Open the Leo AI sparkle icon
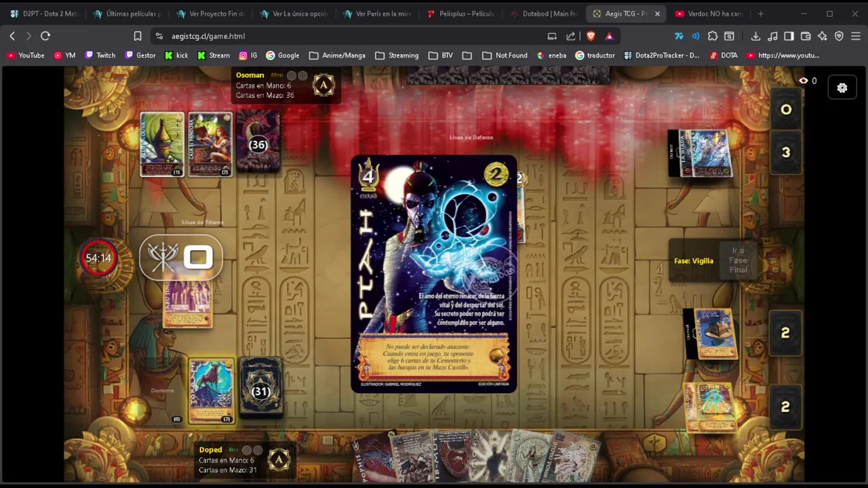The image size is (868, 488). [x=823, y=36]
